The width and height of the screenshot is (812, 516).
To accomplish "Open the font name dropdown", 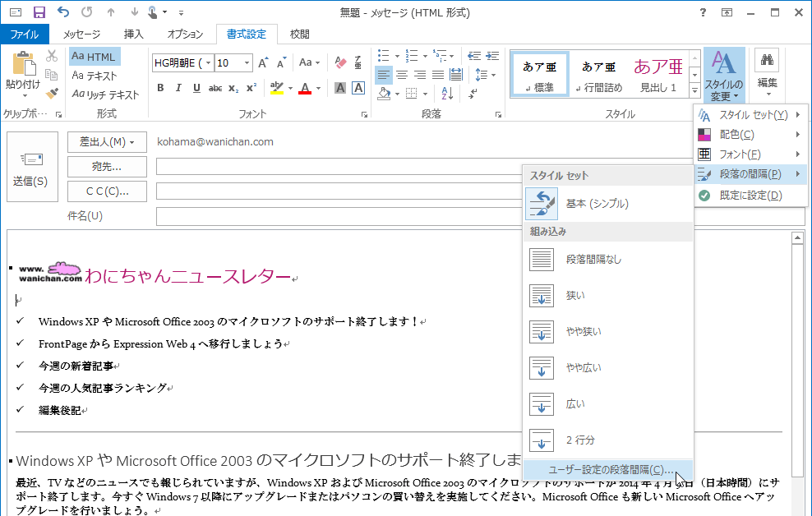I will [208, 63].
